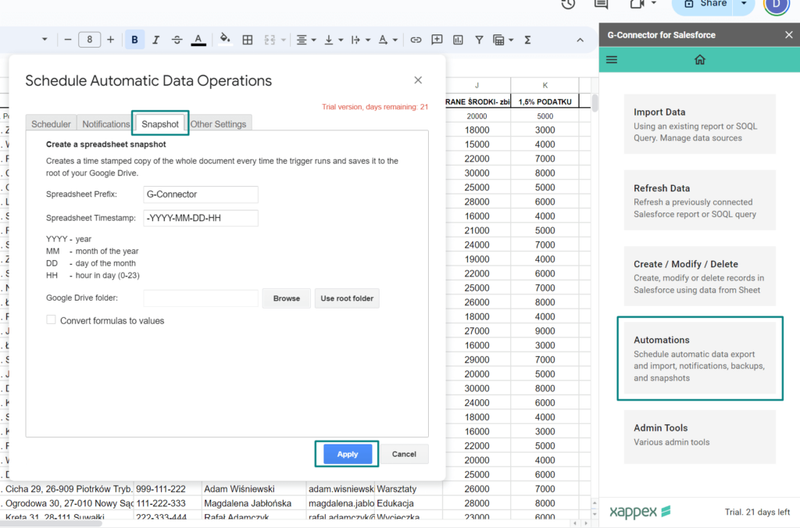
Task: Decrease font size with minus button
Action: coord(67,40)
